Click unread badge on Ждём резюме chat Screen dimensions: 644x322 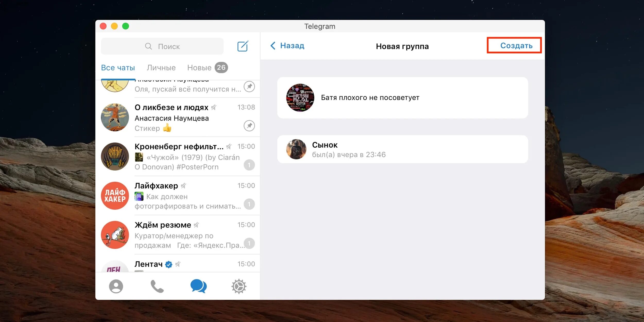click(249, 243)
